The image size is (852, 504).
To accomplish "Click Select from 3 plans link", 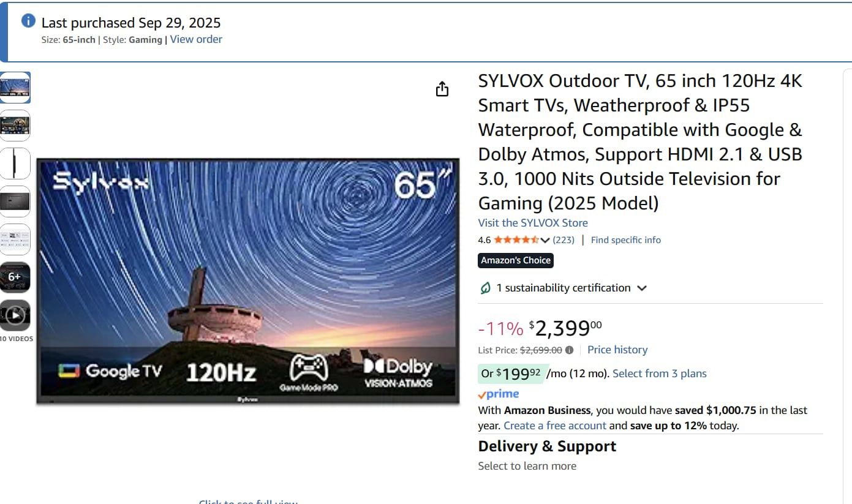I will tap(659, 374).
